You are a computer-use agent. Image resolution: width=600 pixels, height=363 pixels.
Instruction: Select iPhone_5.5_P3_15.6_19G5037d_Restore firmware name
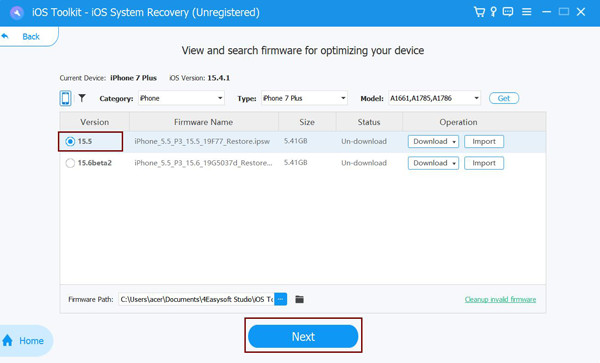(x=203, y=163)
